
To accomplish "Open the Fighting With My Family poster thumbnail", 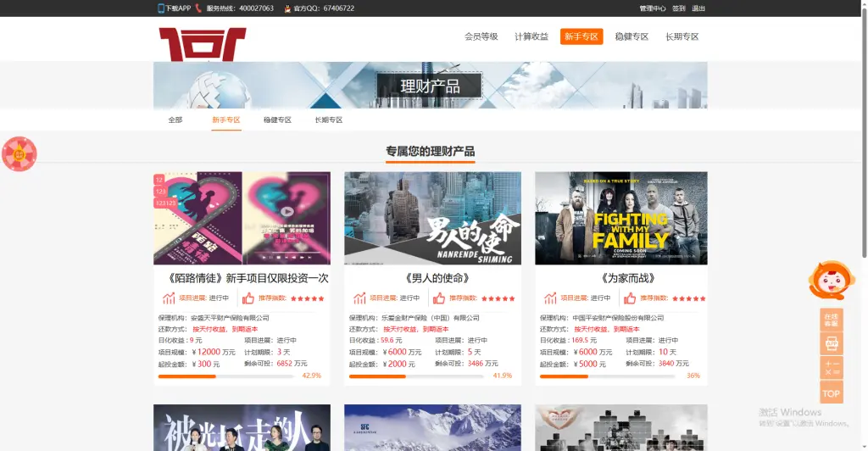I will click(620, 219).
